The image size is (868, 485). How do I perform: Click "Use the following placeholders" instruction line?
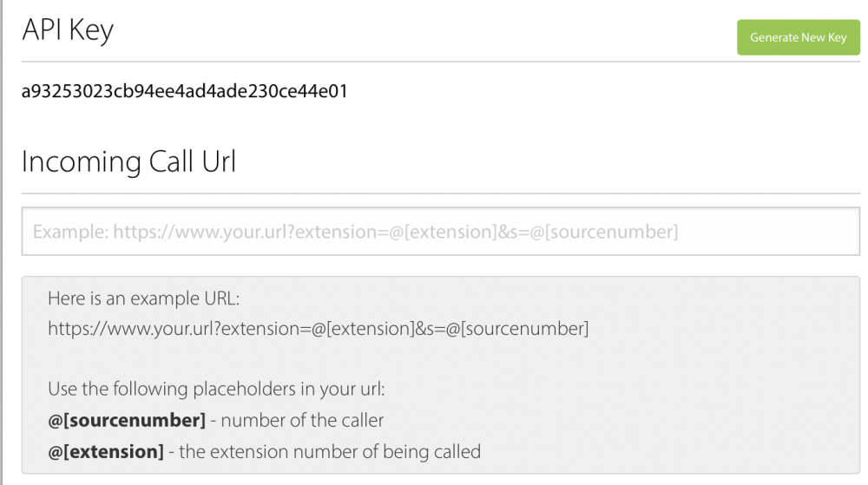216,390
